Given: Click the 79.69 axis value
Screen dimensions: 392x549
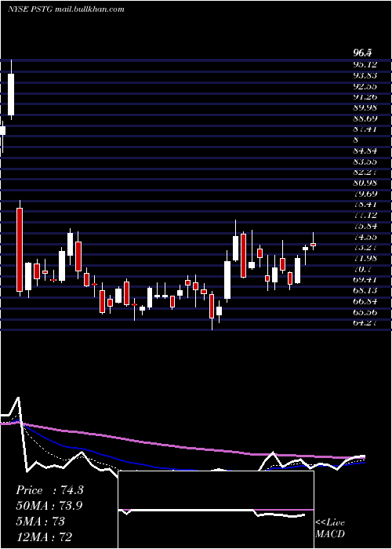Looking at the screenshot, I should click(x=365, y=194).
